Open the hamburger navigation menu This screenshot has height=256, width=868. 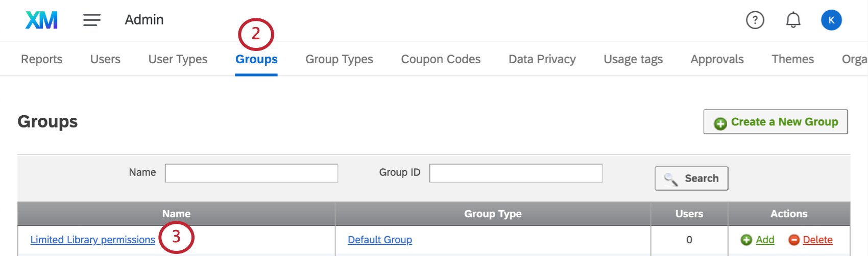pos(92,20)
